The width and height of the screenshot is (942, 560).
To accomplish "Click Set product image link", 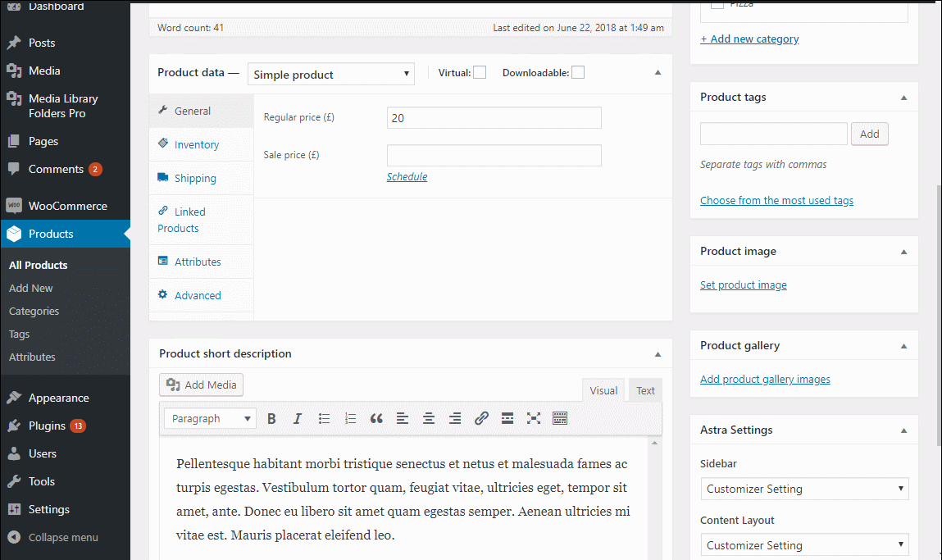I will [x=743, y=285].
